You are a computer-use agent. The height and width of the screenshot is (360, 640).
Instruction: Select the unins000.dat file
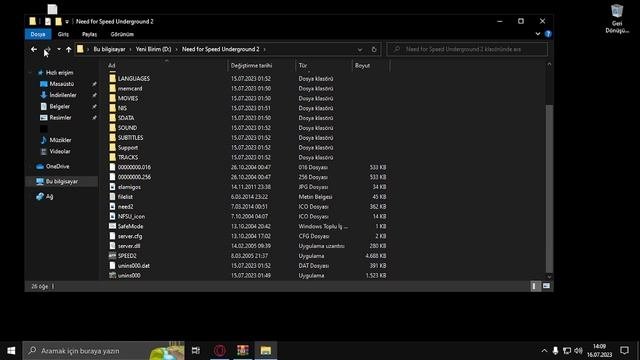click(x=134, y=266)
